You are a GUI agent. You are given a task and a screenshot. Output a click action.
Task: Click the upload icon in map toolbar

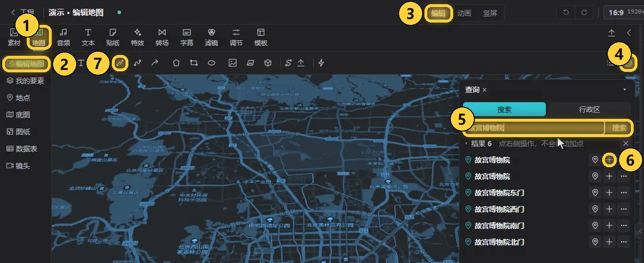(x=301, y=63)
